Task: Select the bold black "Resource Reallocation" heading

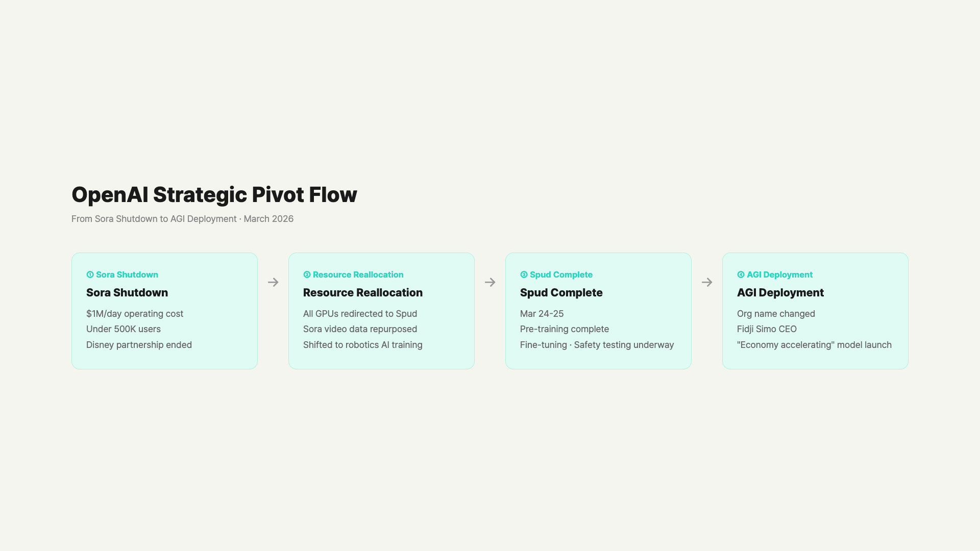Action: pos(362,293)
